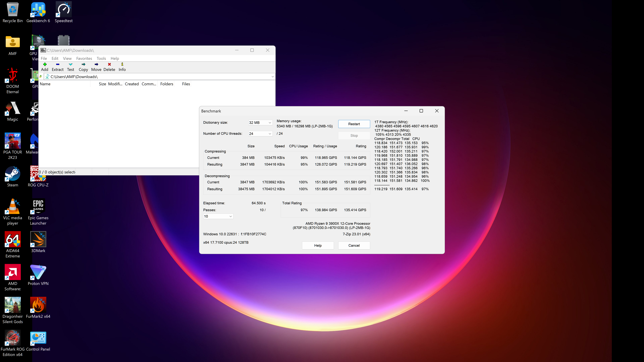The image size is (644, 362).
Task: Select the FurMark ROG Edition x64 shortcut
Action: [x=13, y=343]
